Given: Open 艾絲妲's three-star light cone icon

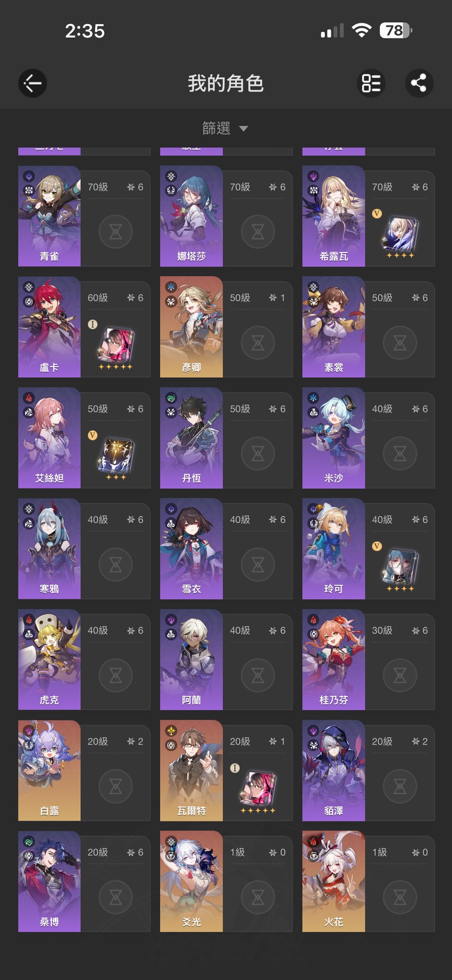Looking at the screenshot, I should (x=116, y=456).
